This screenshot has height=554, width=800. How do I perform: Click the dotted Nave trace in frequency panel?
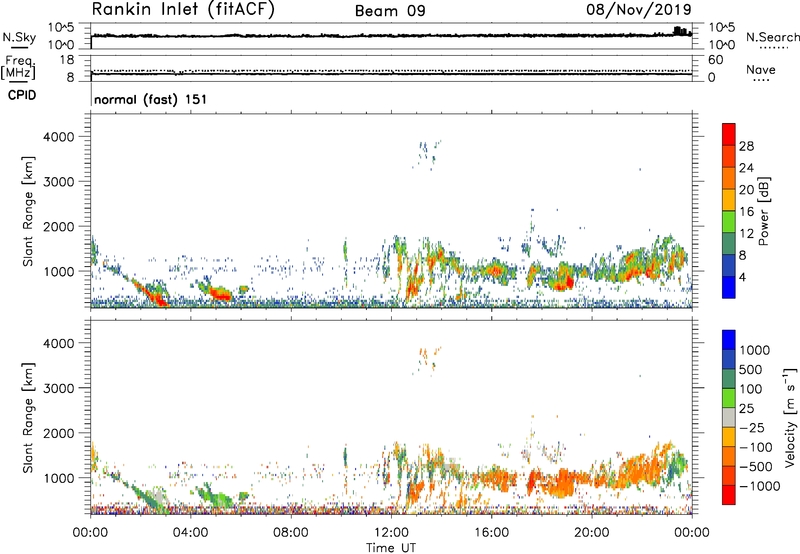pos(391,70)
